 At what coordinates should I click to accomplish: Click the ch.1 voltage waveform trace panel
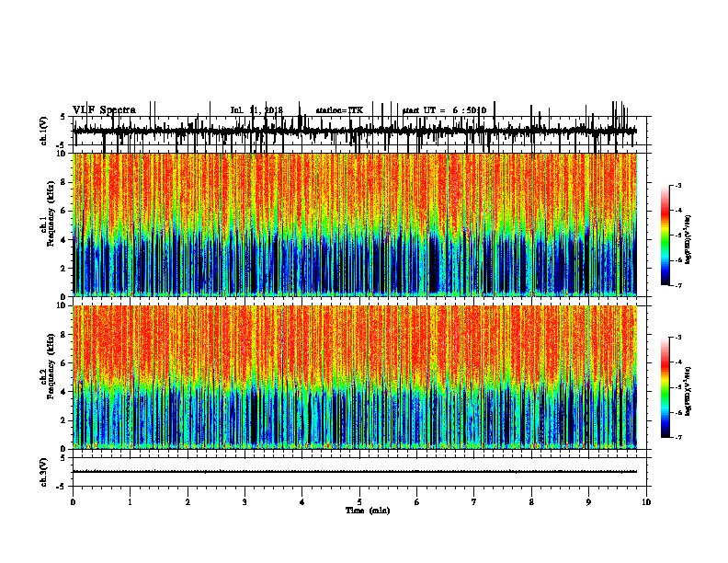tap(361, 131)
